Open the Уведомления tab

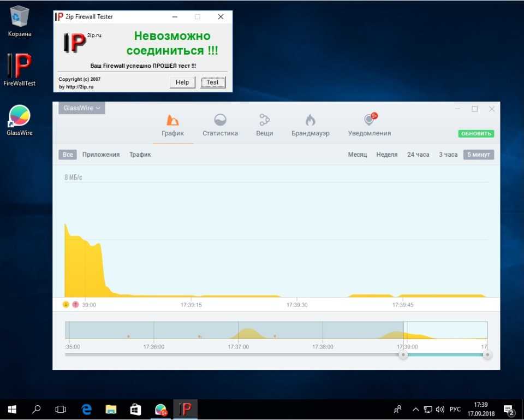pyautogui.click(x=370, y=126)
